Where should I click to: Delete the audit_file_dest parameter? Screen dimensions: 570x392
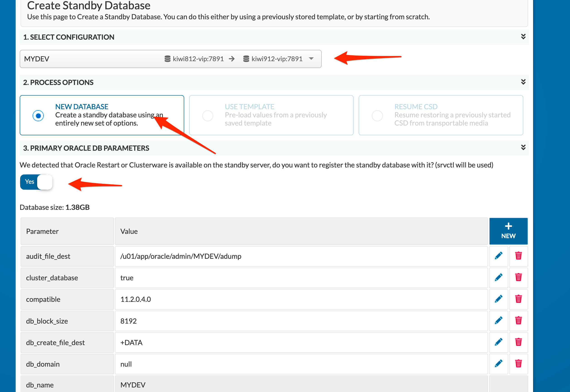click(518, 256)
